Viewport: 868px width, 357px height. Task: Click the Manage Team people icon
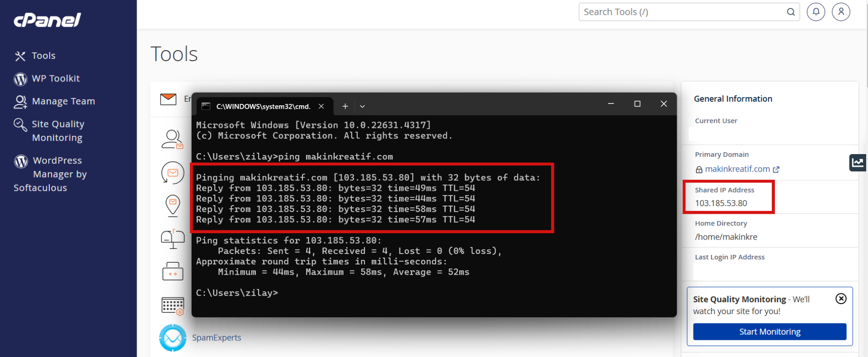pos(20,102)
